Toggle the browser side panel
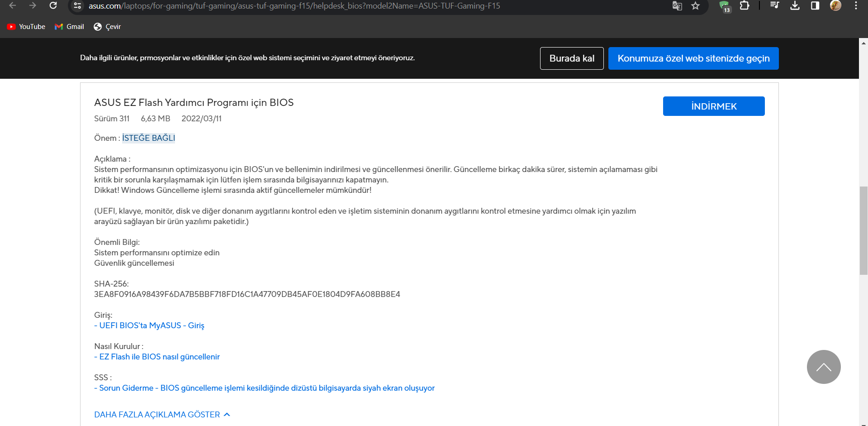This screenshot has width=868, height=426. [x=815, y=5]
